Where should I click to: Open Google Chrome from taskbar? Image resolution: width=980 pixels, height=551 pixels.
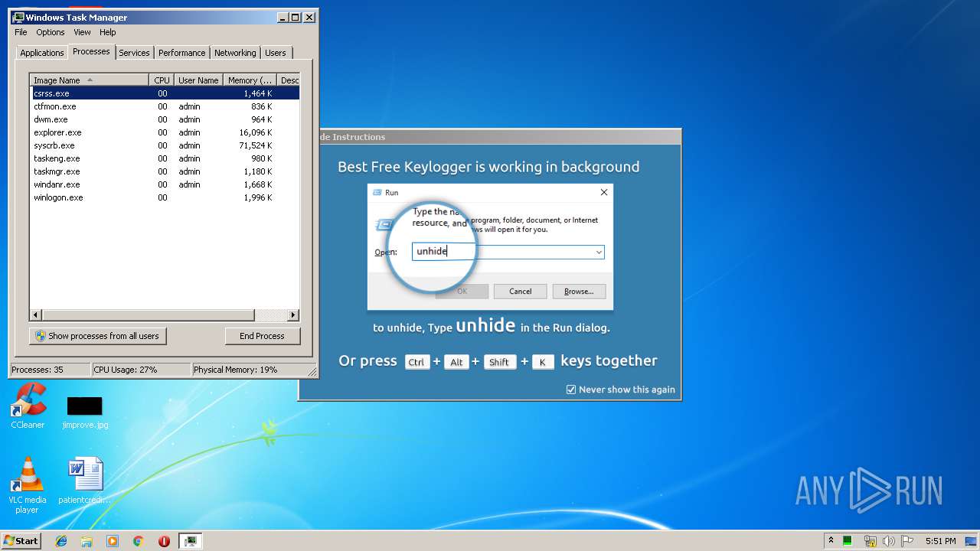click(138, 541)
